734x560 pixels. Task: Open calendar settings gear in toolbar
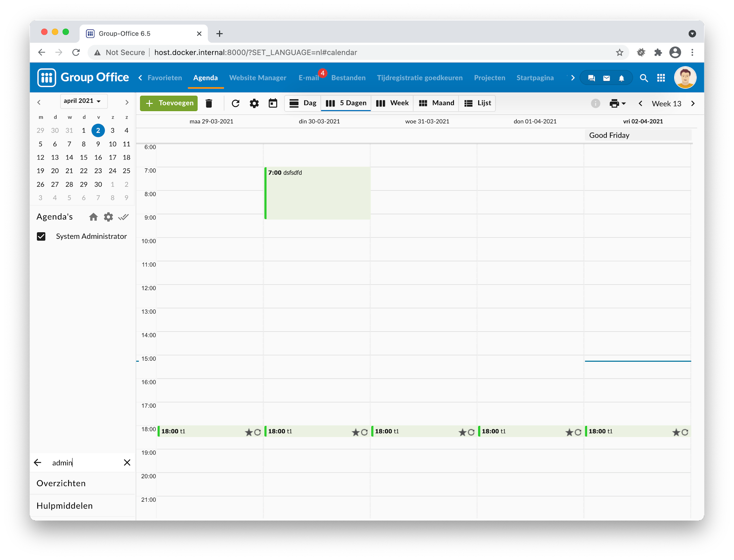click(x=254, y=104)
